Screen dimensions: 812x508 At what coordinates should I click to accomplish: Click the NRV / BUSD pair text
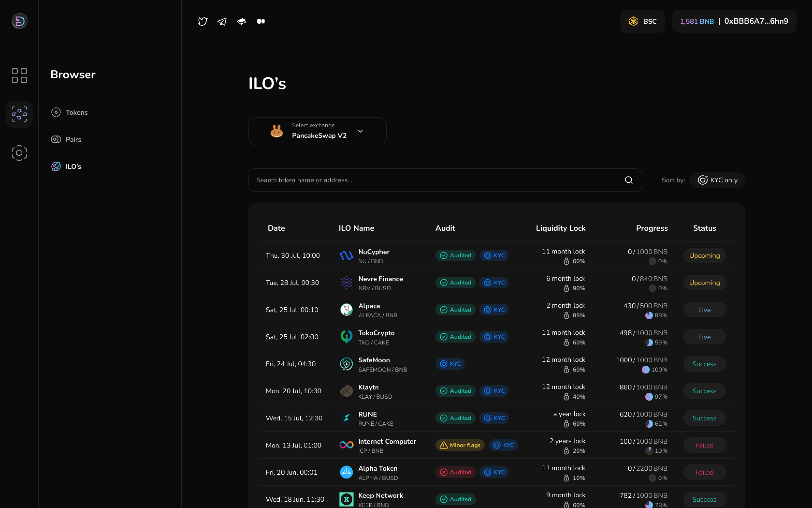(x=374, y=288)
